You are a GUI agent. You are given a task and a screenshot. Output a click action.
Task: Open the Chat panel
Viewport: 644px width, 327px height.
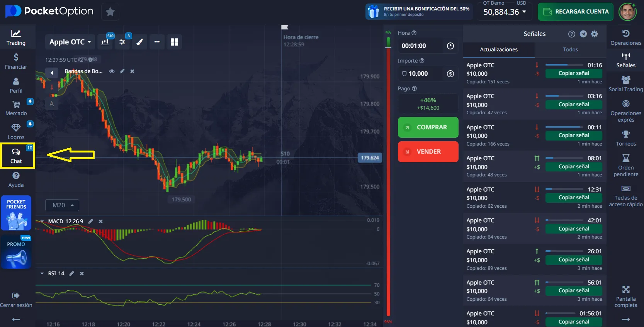[x=16, y=156]
